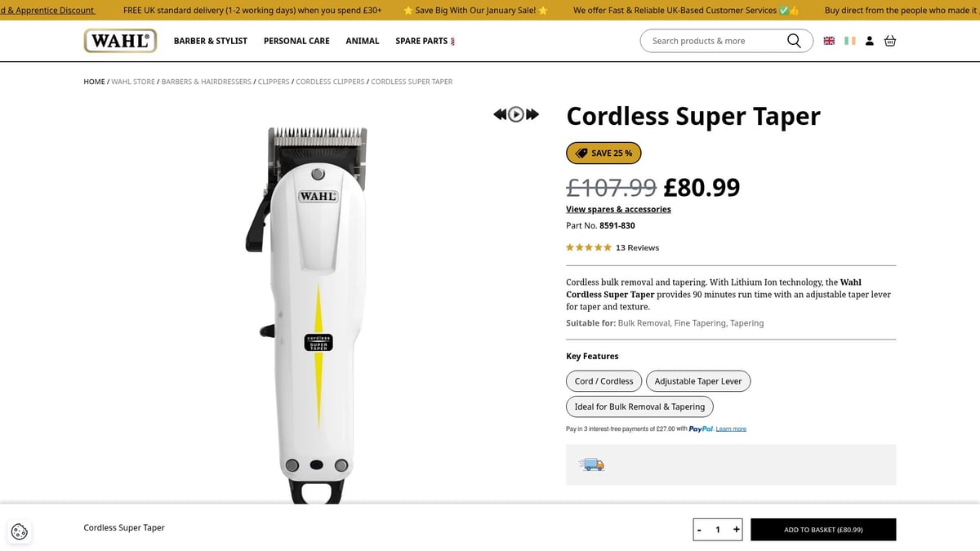Open the PERSONAL CARE menu
Viewport: 980px width, 551px height.
tap(296, 40)
